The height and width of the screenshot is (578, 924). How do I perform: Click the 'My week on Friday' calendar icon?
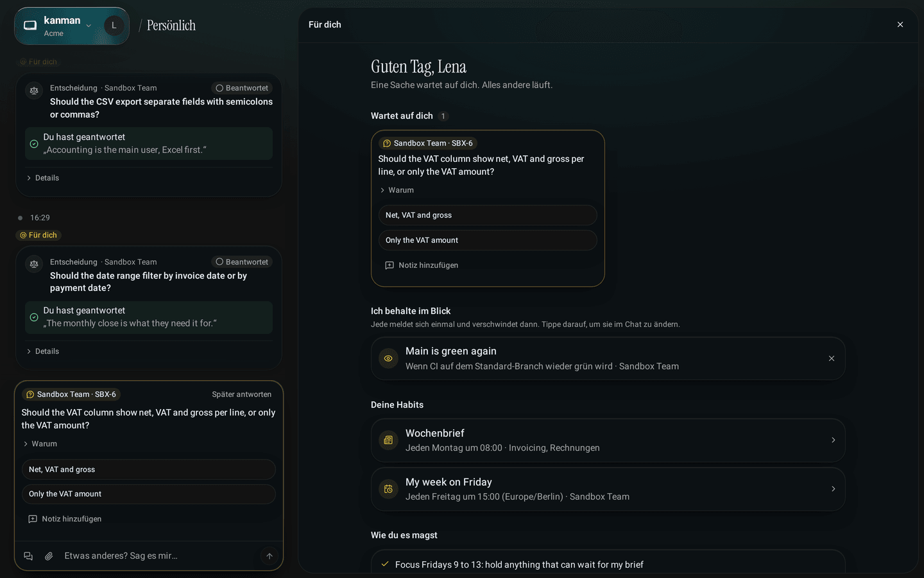[388, 489]
